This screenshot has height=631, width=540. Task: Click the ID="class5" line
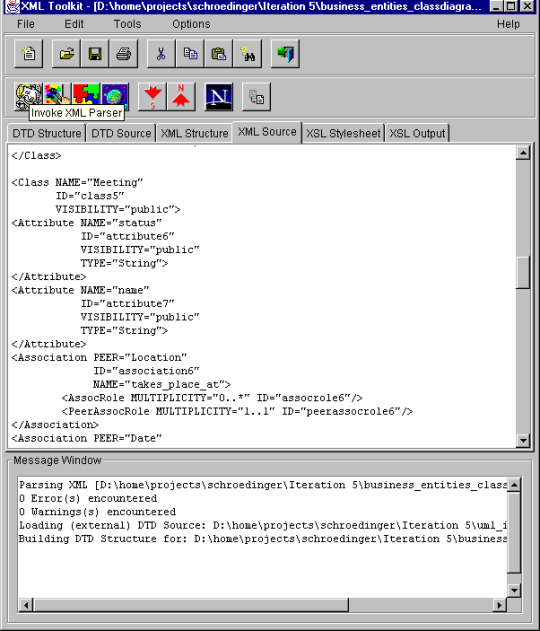pos(90,196)
